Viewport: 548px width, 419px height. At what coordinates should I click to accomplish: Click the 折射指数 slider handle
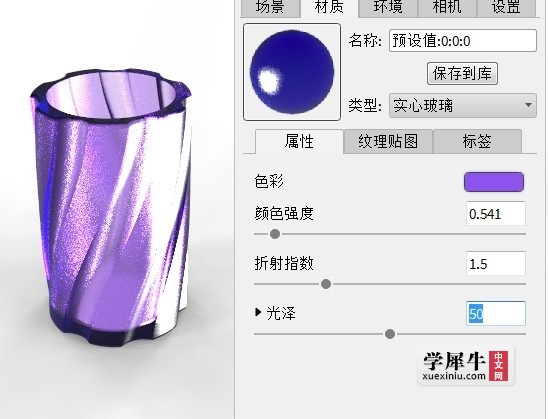point(326,284)
